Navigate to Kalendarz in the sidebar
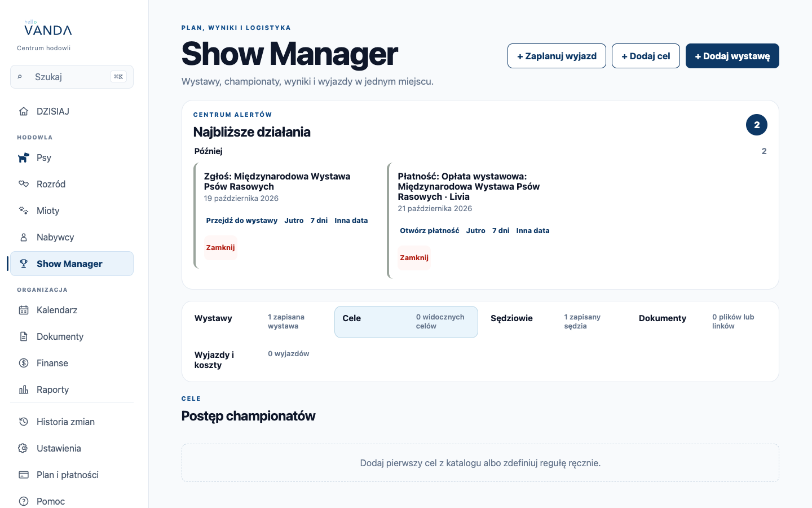812x508 pixels. [x=72, y=310]
